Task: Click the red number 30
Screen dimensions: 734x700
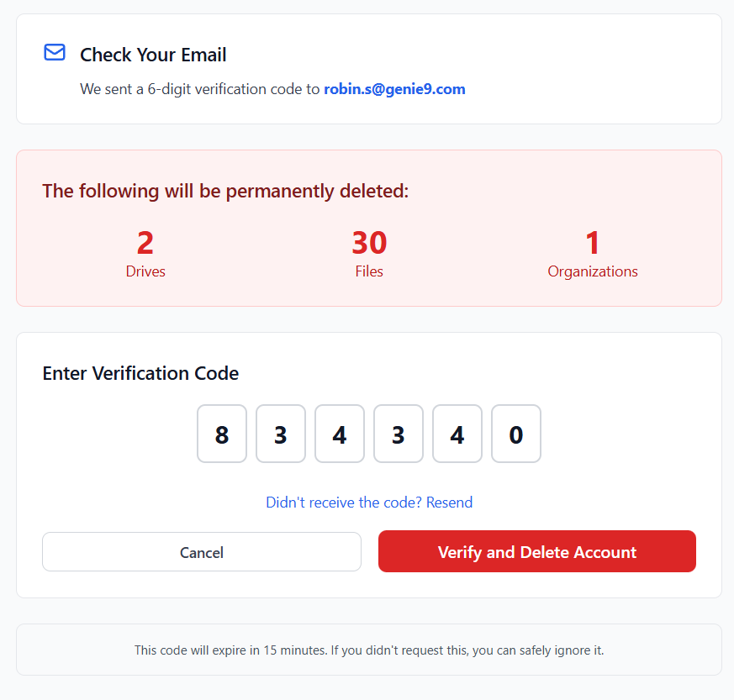Action: coord(369,243)
